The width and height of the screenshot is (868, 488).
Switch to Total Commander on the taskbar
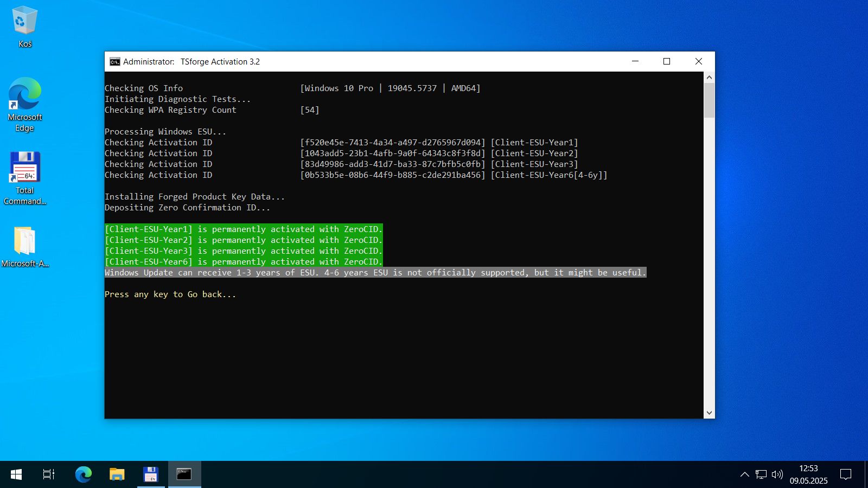(x=151, y=474)
